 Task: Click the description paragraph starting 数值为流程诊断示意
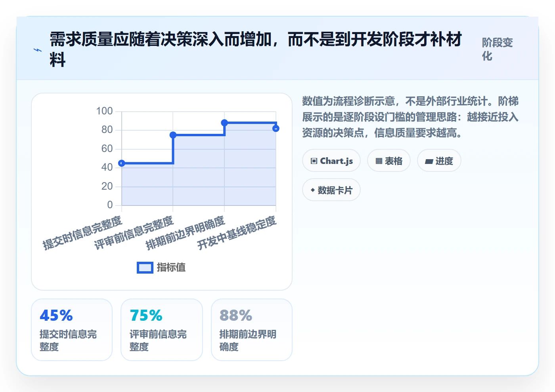pyautogui.click(x=410, y=117)
